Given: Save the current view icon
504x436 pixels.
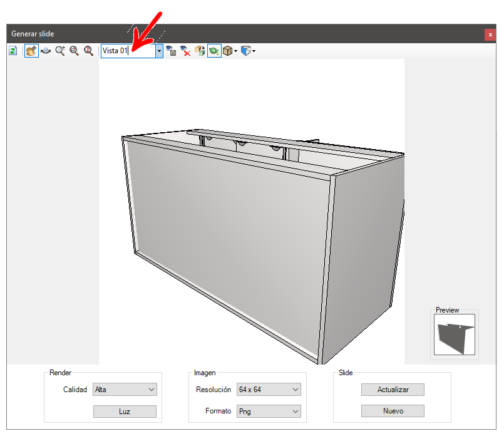Looking at the screenshot, I should (171, 51).
